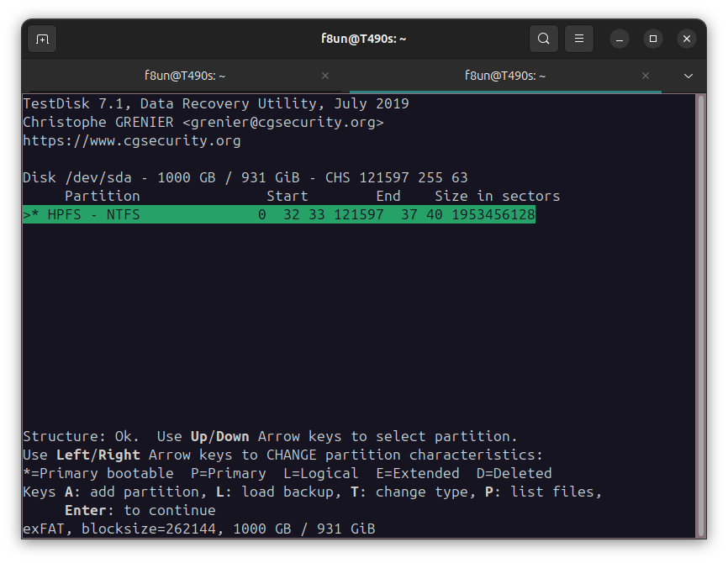Maximize the terminal window

click(653, 39)
